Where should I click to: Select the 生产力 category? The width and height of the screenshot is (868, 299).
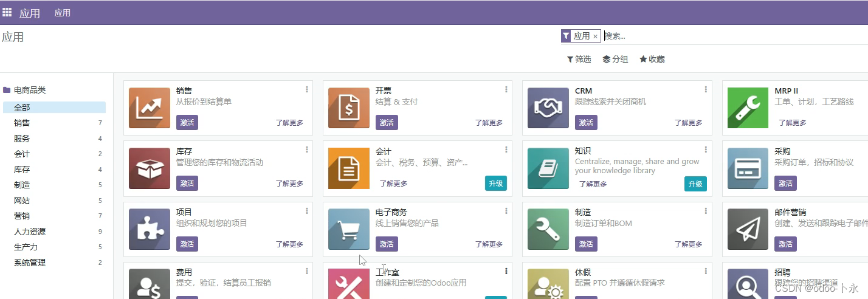[x=54, y=247]
